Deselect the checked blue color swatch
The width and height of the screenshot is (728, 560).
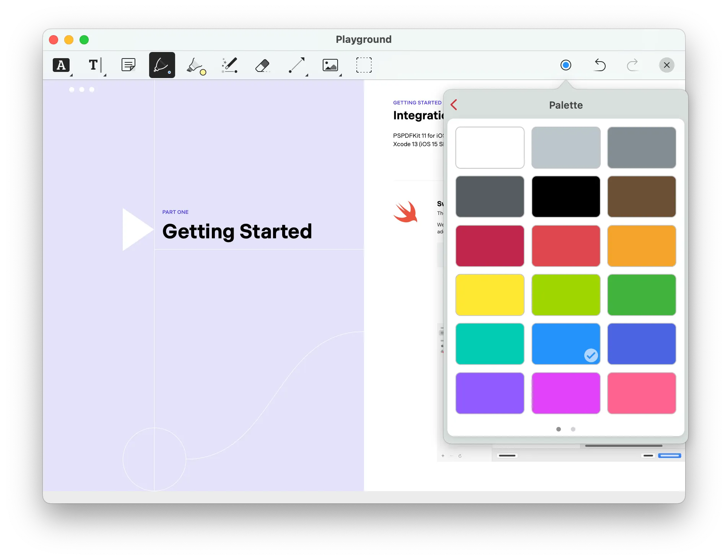tap(566, 344)
